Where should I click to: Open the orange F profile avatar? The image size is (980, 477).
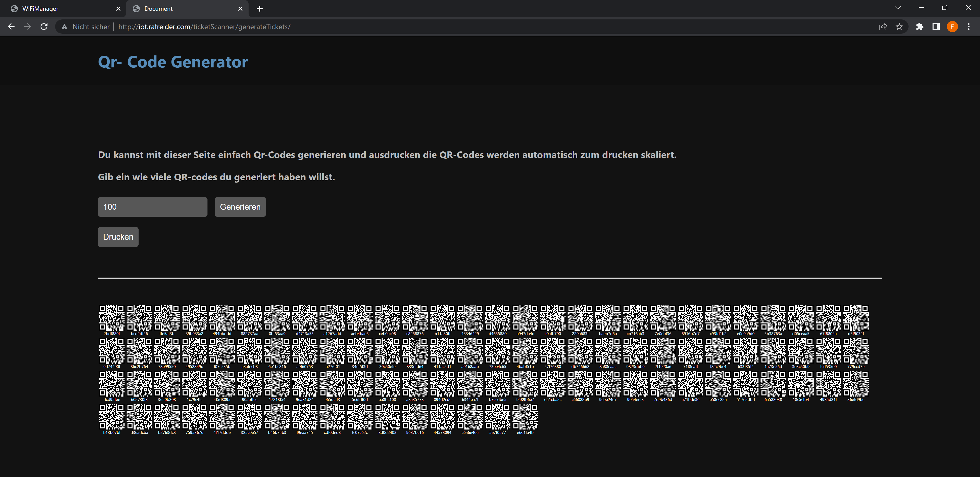952,27
